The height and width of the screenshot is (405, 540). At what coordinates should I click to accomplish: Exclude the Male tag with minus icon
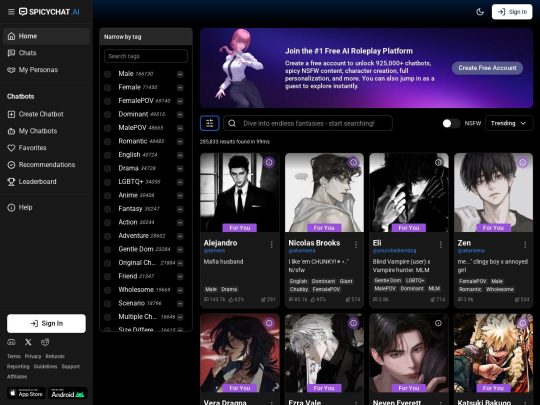click(180, 74)
